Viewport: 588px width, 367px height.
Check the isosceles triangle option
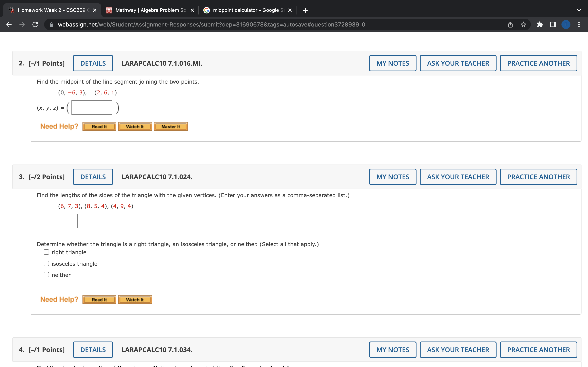[46, 264]
